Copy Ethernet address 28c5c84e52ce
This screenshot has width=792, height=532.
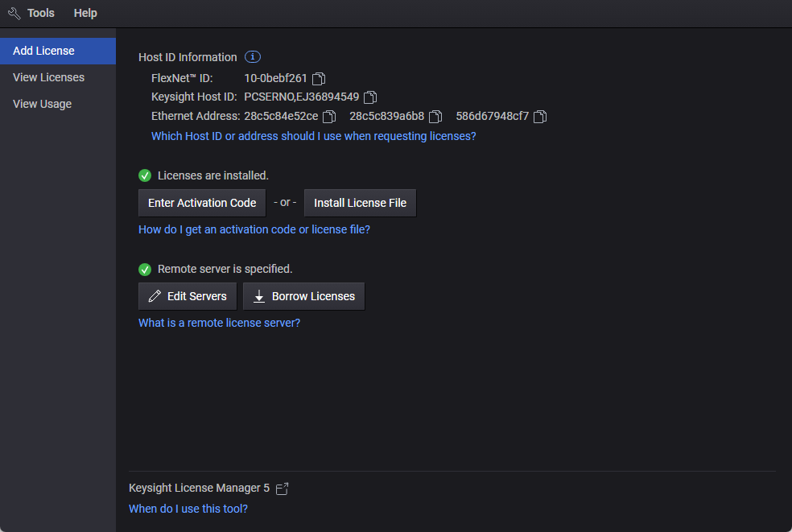[x=329, y=117]
